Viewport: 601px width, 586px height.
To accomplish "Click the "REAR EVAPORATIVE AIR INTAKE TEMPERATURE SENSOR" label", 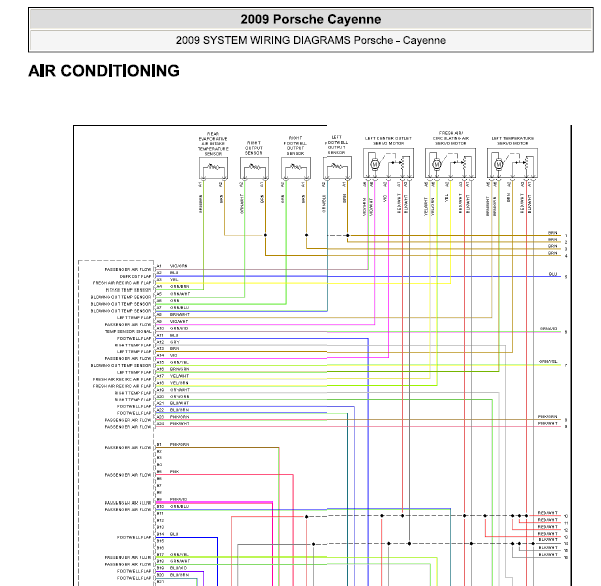I will pyautogui.click(x=213, y=144).
